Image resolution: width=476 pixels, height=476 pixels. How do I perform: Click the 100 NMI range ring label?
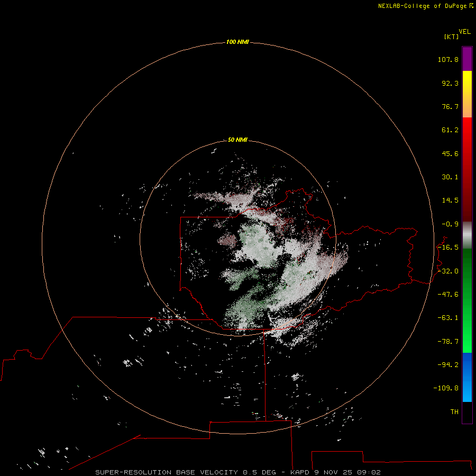pyautogui.click(x=237, y=42)
